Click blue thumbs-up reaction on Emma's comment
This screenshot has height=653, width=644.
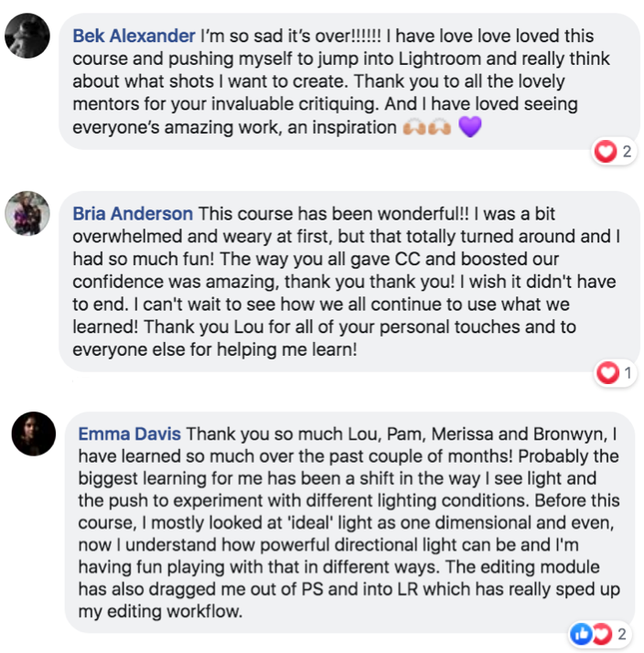coord(582,633)
